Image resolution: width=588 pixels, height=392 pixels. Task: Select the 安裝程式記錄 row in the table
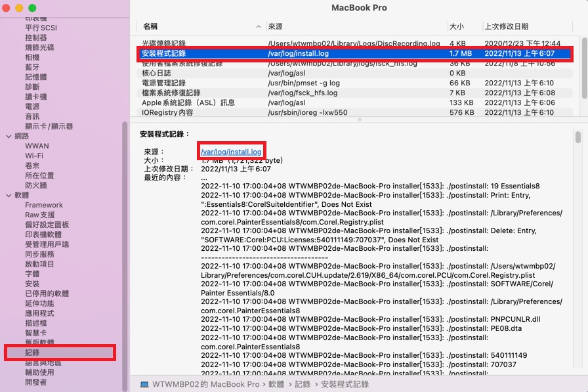pyautogui.click(x=355, y=54)
